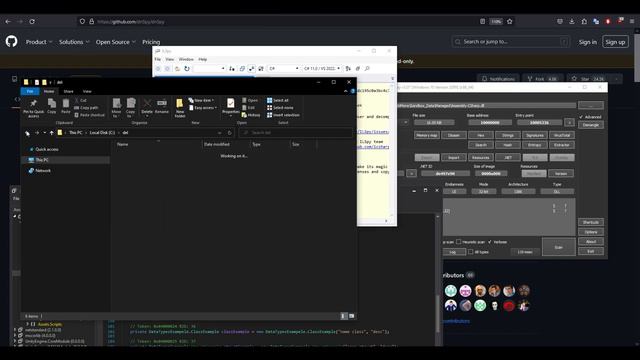Viewport: 640px width, 360px height.
Task: Click the Strings button in Detect It Easy
Action: pos(508,135)
